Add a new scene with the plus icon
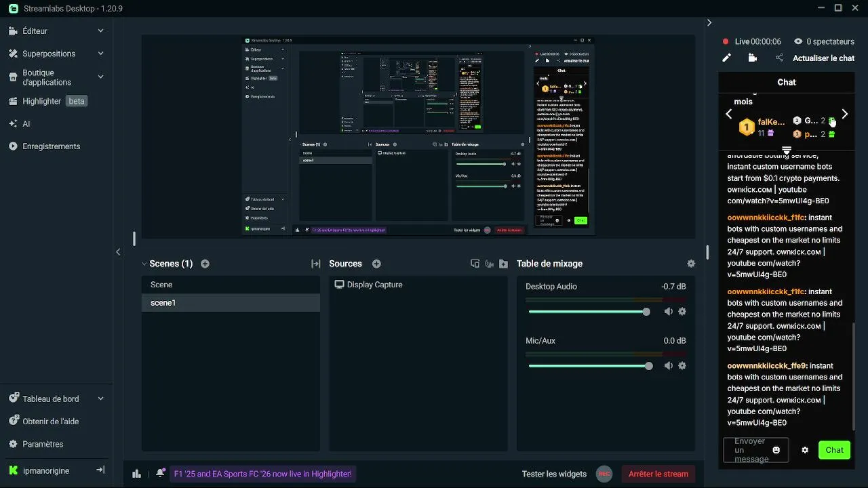868x488 pixels. (x=205, y=264)
